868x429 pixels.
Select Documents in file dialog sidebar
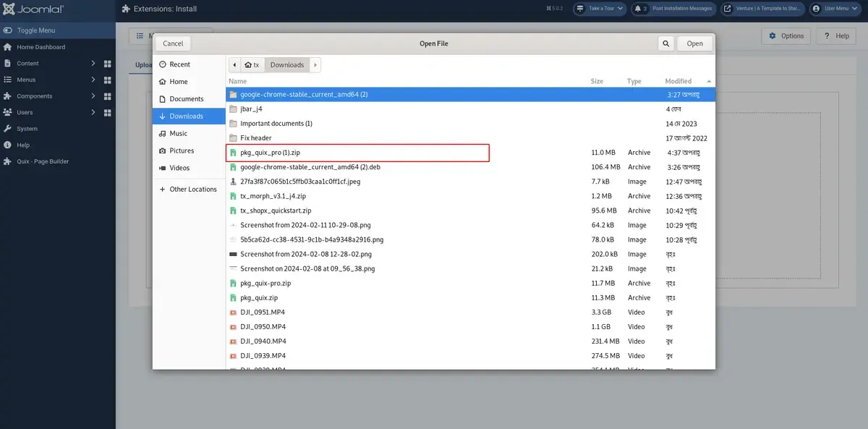(189, 99)
